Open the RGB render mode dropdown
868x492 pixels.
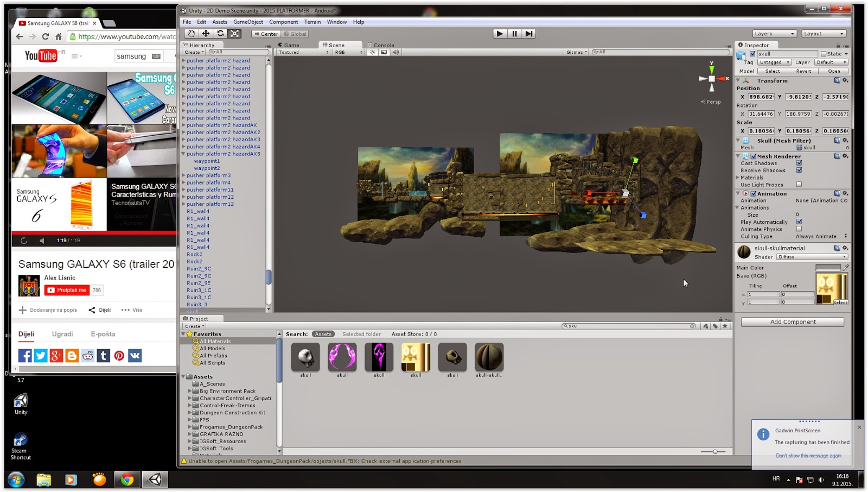(348, 52)
